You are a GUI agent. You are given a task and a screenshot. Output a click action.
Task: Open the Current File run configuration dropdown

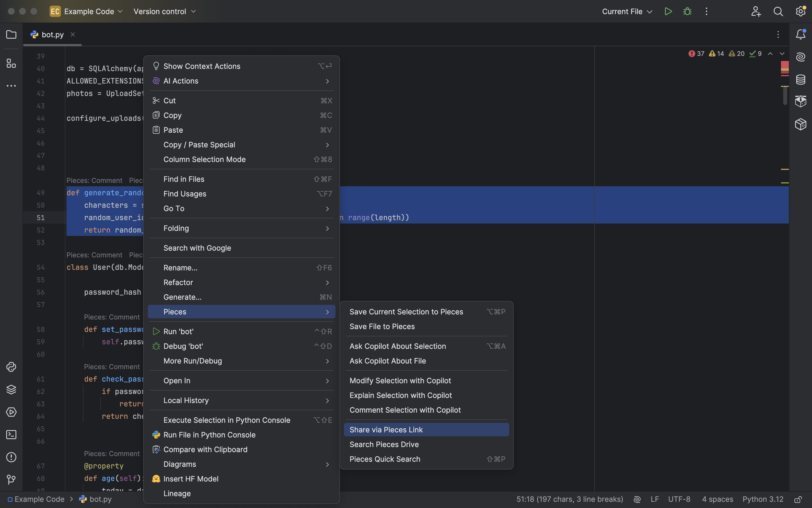627,11
